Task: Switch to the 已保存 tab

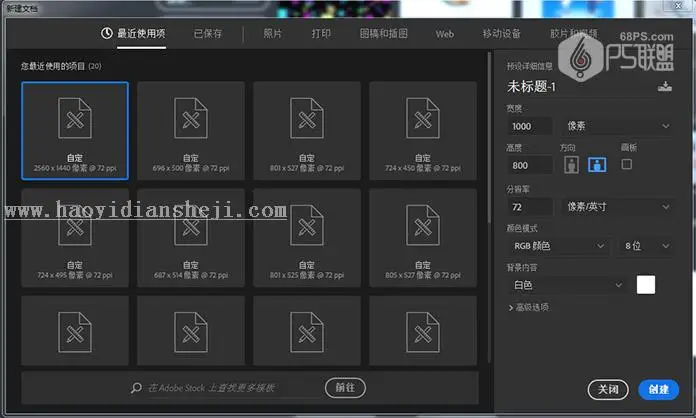Action: [208, 34]
